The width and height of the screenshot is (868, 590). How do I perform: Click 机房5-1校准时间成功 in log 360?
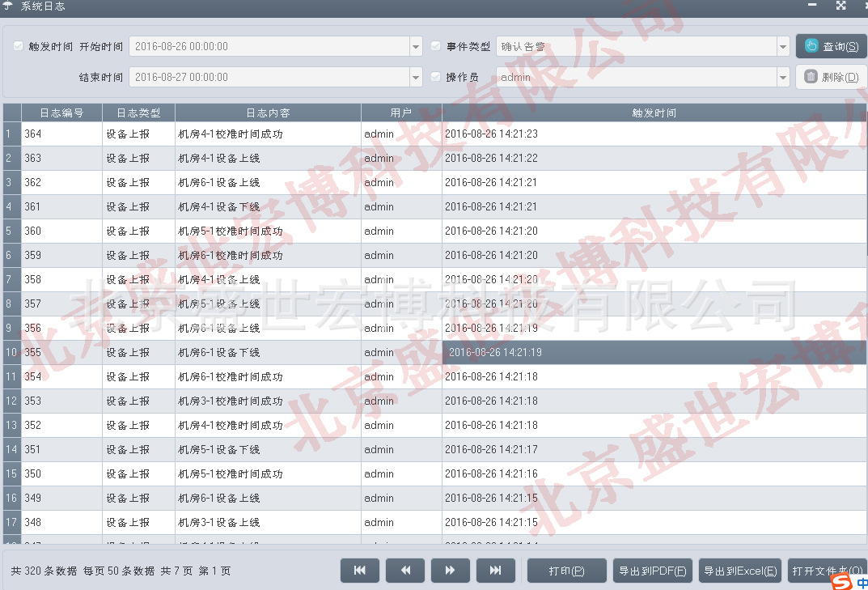tap(231, 231)
